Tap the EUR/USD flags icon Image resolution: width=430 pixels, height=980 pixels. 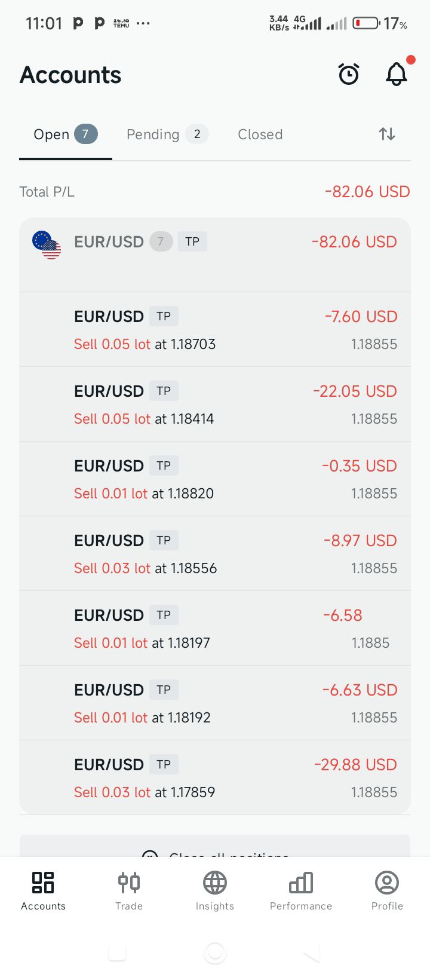point(47,244)
